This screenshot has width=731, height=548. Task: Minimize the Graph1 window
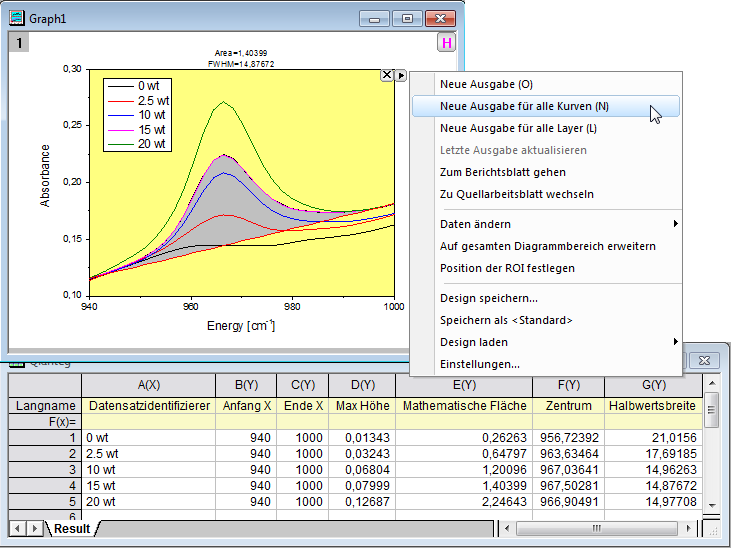tap(374, 19)
